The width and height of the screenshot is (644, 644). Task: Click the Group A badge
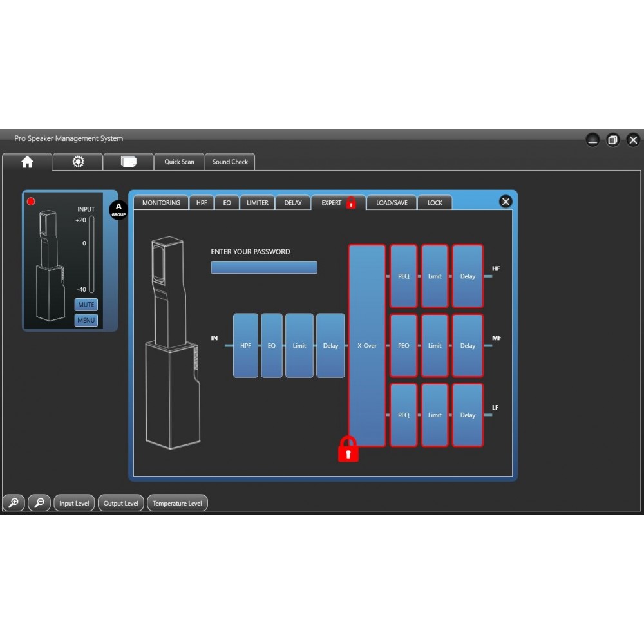118,210
